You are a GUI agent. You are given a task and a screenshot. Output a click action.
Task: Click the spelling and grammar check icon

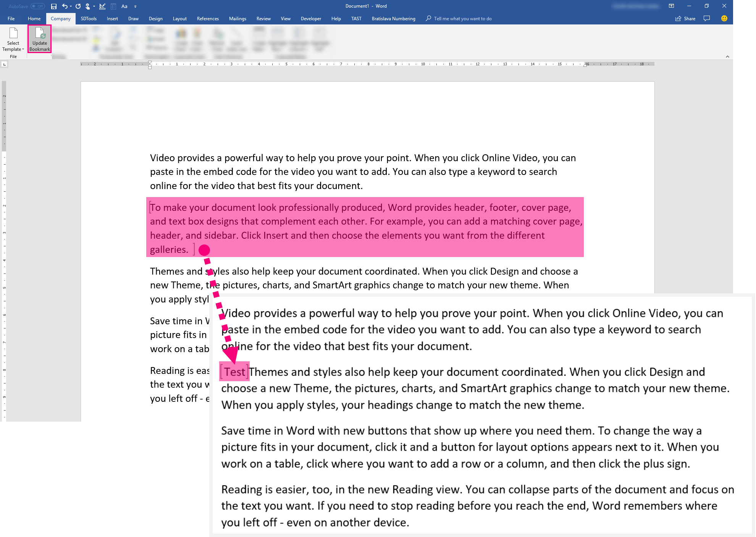102,6
